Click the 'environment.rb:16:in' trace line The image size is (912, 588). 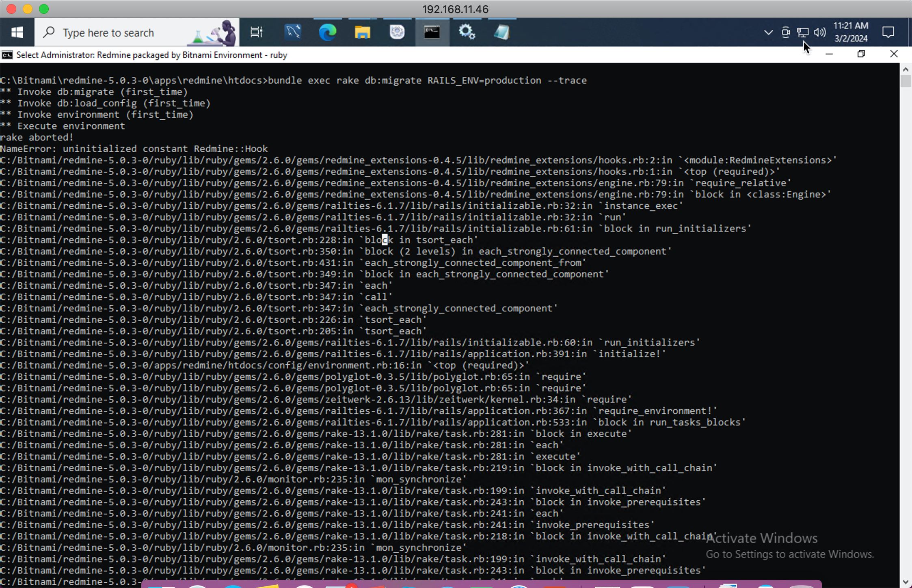click(x=264, y=365)
